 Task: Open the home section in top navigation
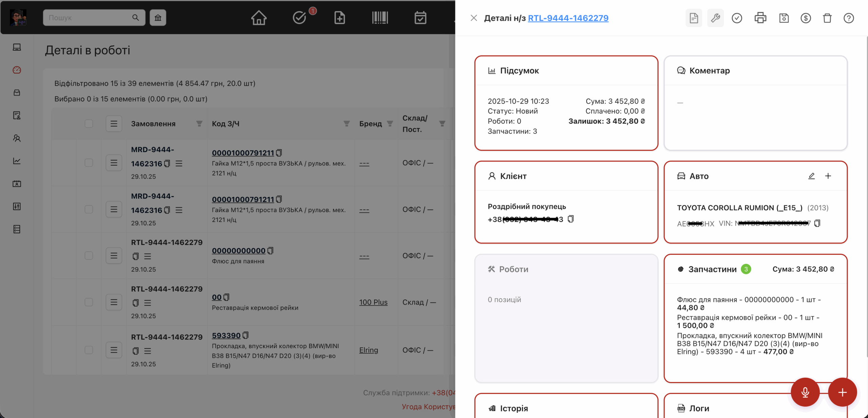(258, 18)
